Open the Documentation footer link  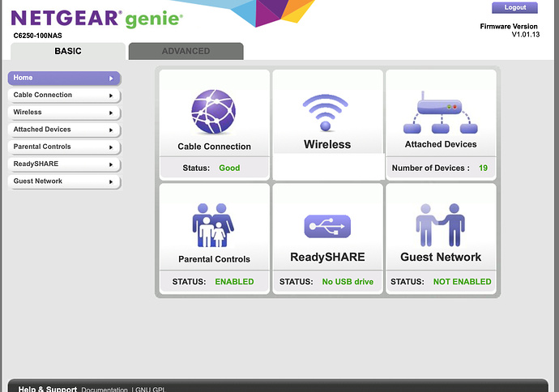(105, 390)
